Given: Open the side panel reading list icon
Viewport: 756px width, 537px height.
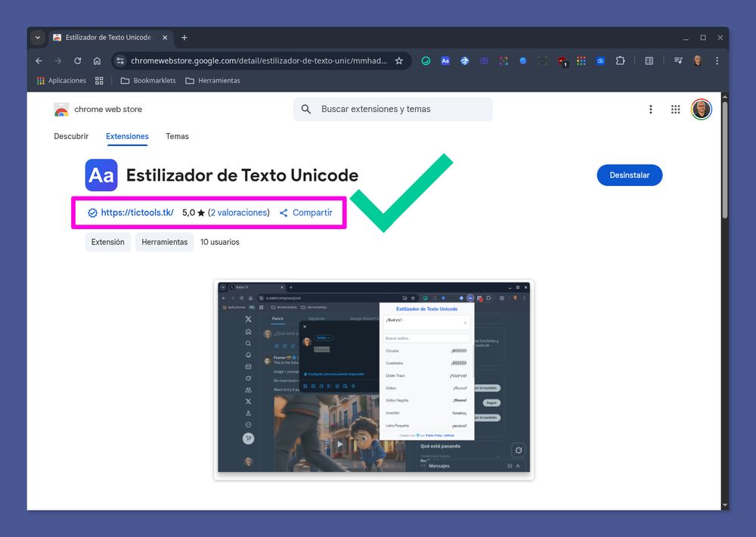Looking at the screenshot, I should click(649, 61).
